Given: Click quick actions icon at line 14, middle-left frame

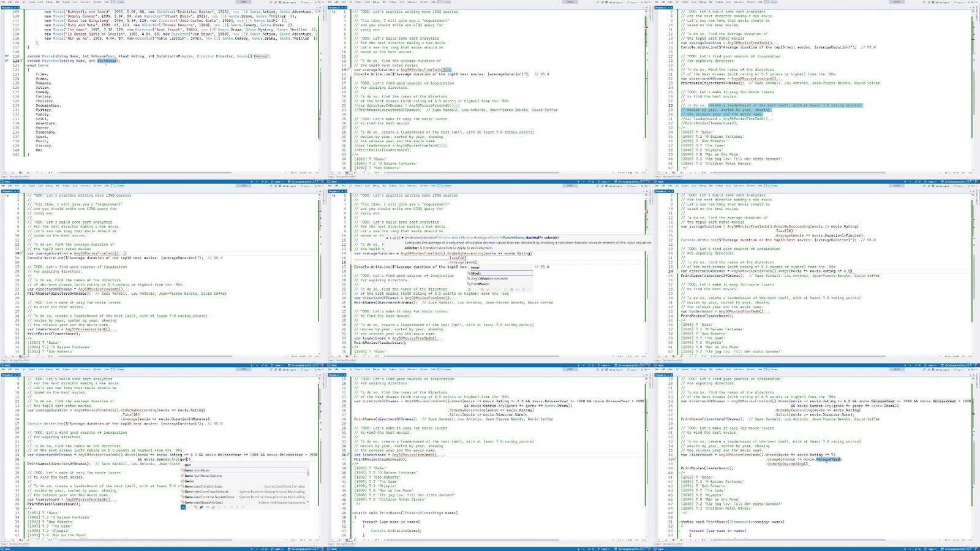Looking at the screenshot, I should click(x=23, y=253).
